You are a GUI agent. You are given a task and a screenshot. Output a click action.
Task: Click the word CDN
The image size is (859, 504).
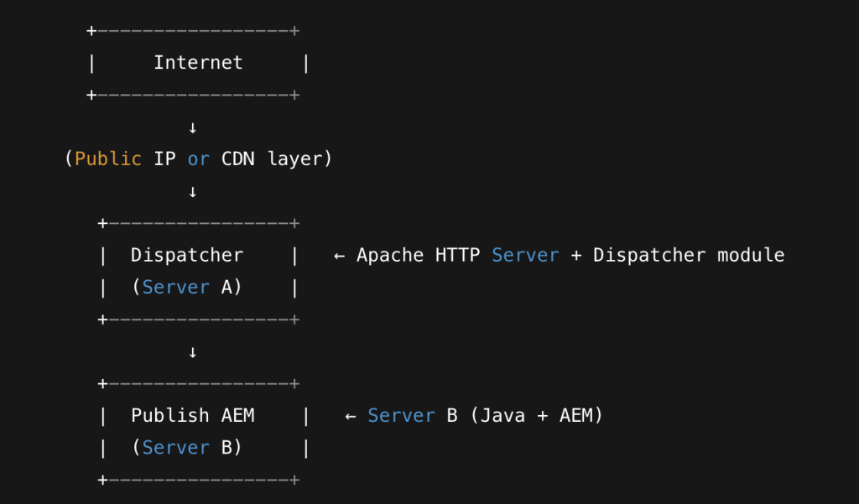pos(237,158)
